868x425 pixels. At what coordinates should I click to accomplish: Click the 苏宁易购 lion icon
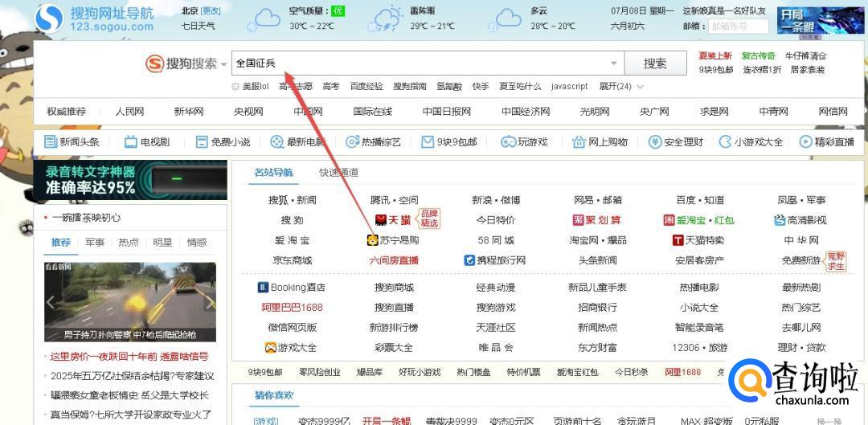pos(372,240)
